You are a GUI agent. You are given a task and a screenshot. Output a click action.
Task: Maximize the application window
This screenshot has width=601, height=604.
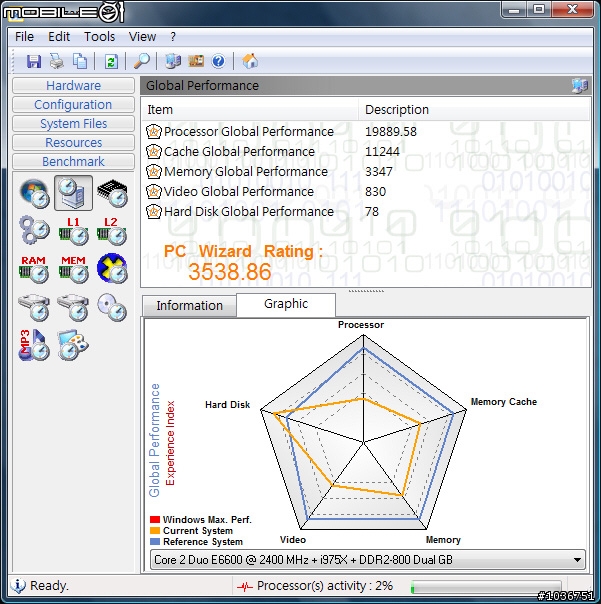[x=539, y=9]
